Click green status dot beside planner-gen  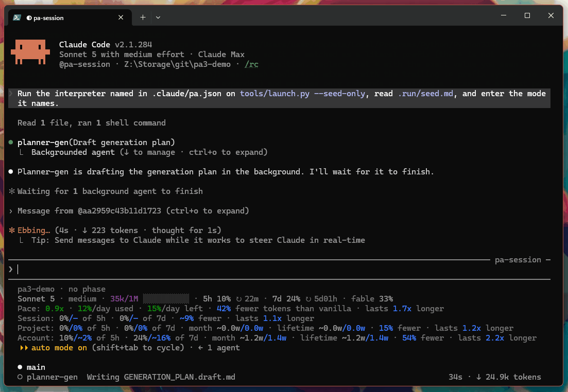tap(11, 142)
